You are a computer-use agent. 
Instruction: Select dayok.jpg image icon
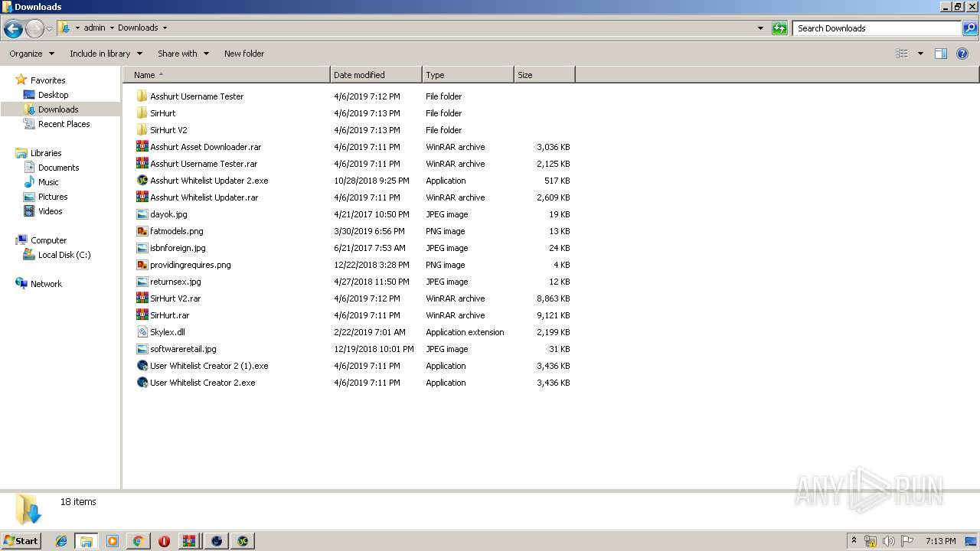click(x=142, y=214)
